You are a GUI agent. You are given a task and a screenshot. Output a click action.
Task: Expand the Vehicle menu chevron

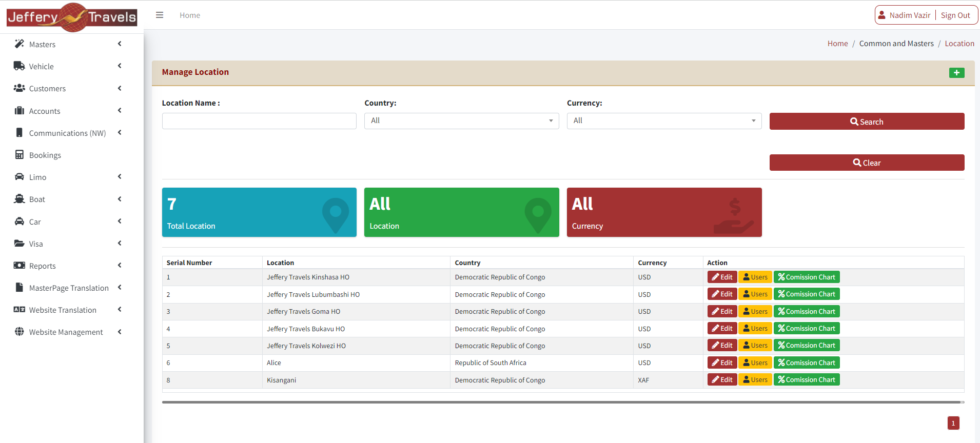120,66
